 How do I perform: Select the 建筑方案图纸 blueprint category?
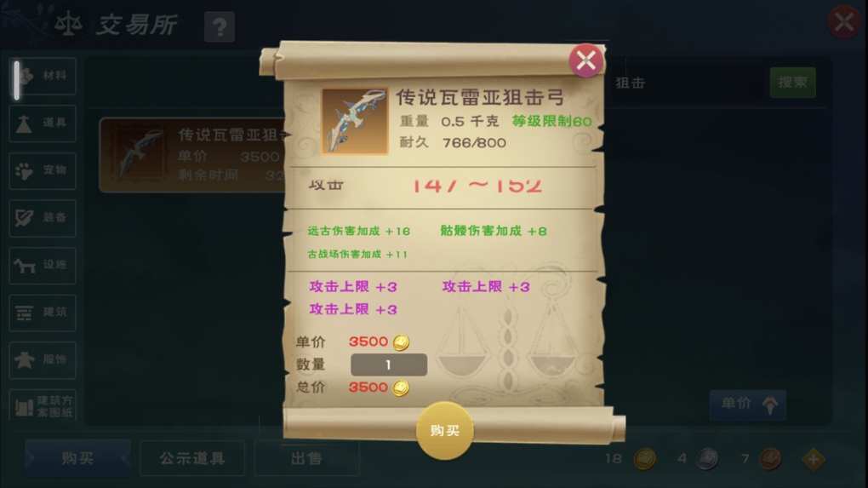(43, 406)
